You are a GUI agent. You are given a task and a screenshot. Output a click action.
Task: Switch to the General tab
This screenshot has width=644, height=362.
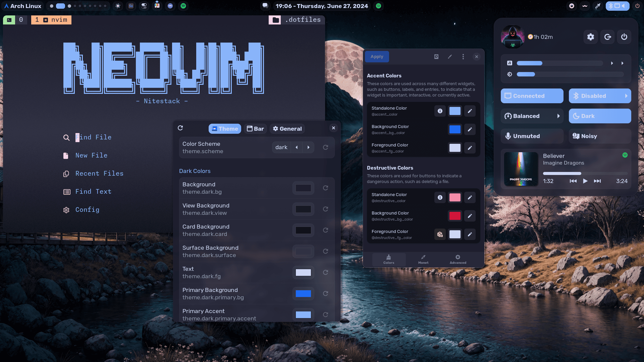pos(287,129)
